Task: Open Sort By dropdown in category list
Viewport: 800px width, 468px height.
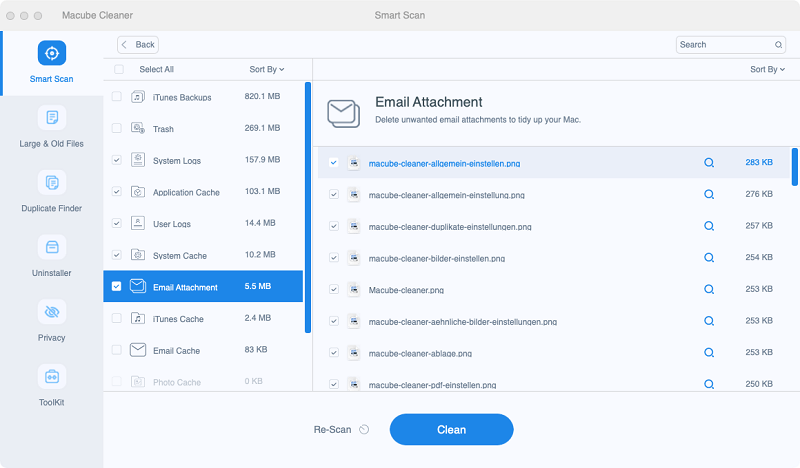Action: (x=266, y=69)
